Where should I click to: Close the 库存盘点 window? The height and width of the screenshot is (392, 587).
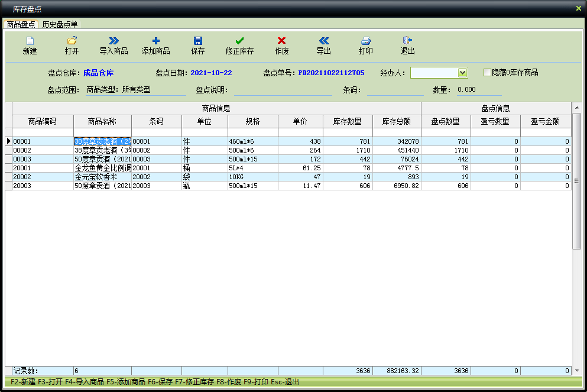578,8
